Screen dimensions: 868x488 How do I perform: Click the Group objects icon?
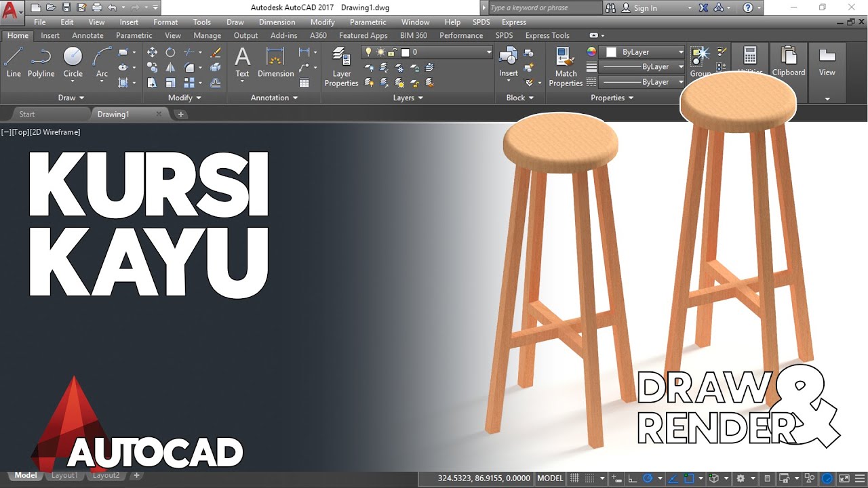click(700, 62)
